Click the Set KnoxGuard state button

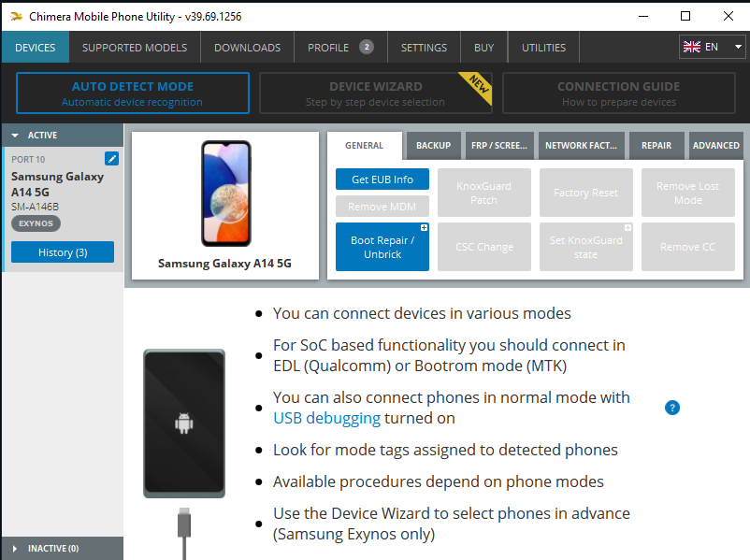[586, 247]
